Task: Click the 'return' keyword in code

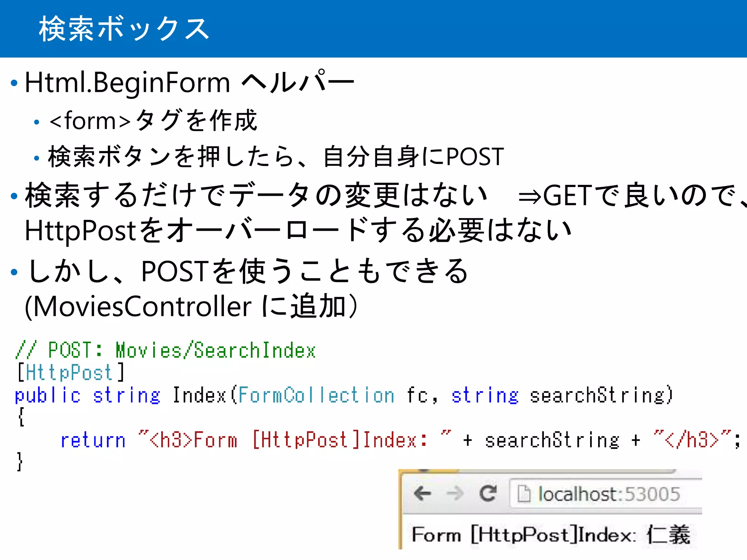Action: (x=93, y=440)
